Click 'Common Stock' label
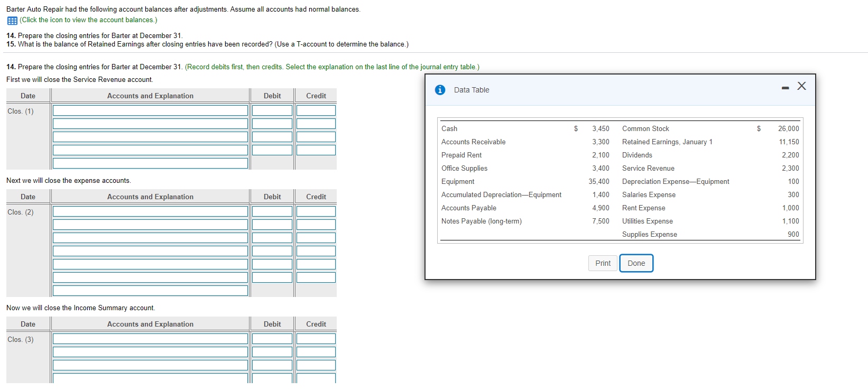Image resolution: width=868 pixels, height=390 pixels. pos(645,128)
